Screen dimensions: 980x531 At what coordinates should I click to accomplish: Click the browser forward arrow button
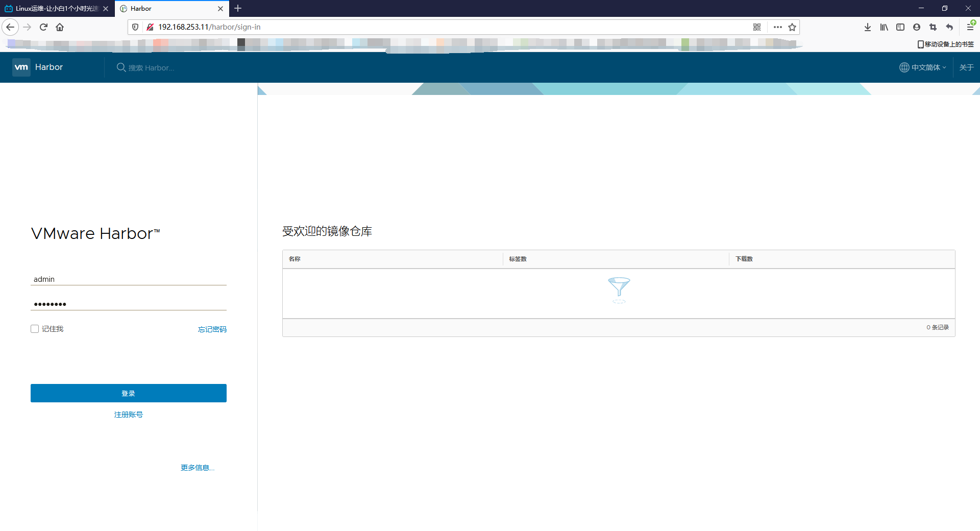pos(28,27)
